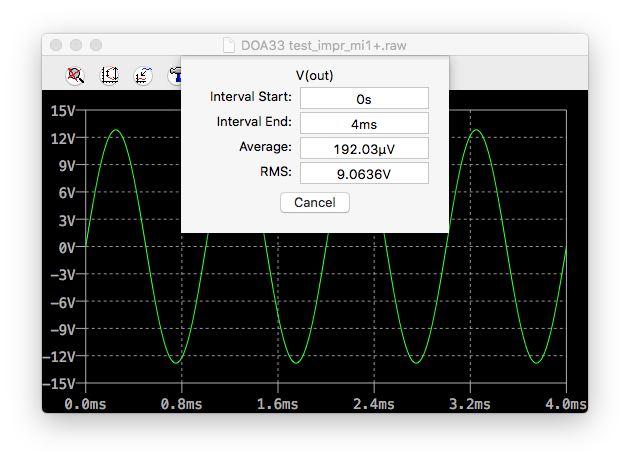Click the -12V vertical axis label
Screen dimensions: 630x463
pos(59,357)
